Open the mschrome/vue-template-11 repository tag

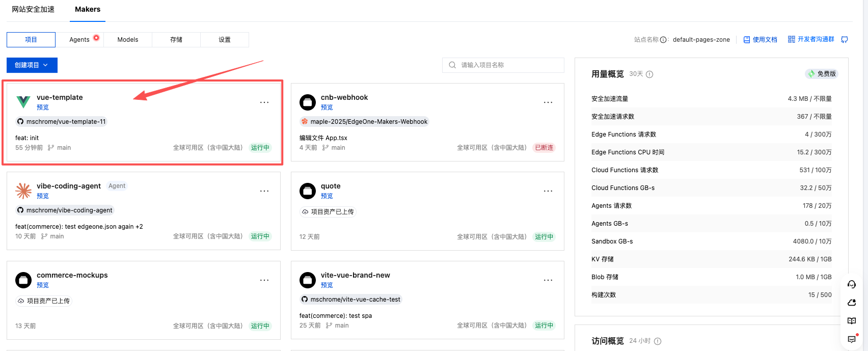[x=62, y=122]
